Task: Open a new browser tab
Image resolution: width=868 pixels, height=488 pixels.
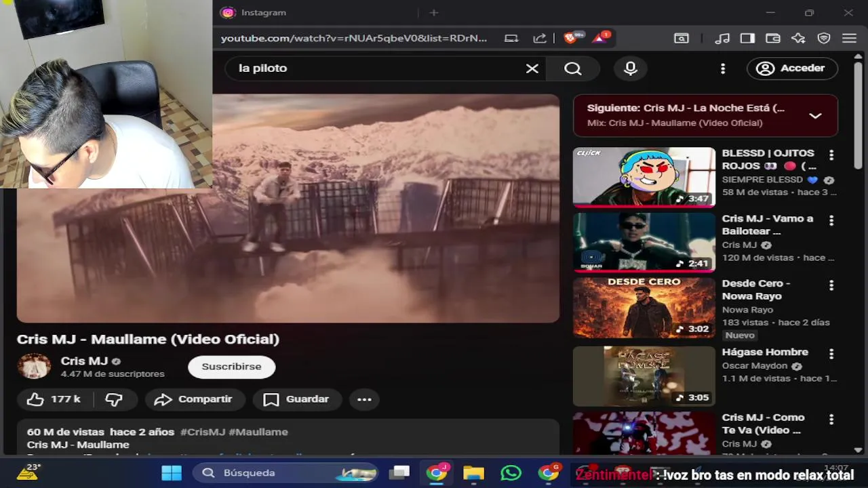Action: click(434, 13)
